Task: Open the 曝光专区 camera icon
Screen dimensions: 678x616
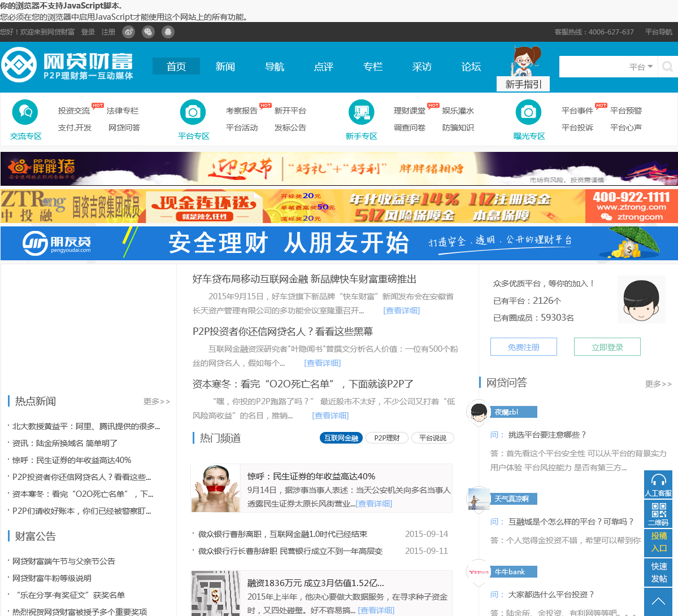Action: [x=529, y=112]
